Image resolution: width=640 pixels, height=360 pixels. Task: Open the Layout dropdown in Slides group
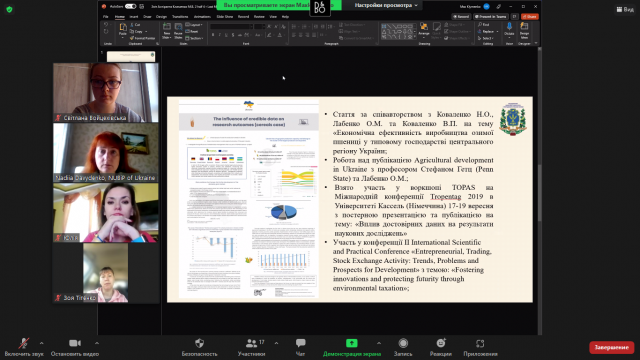(194, 25)
